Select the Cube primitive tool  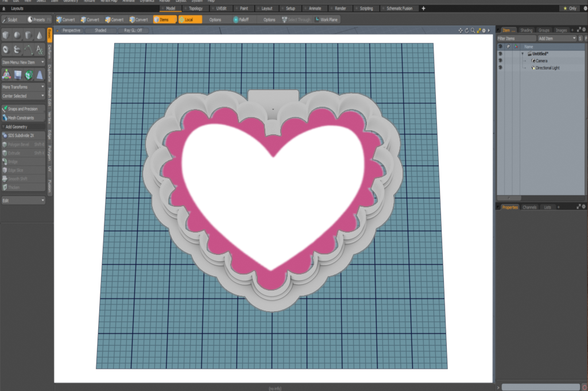pos(6,36)
